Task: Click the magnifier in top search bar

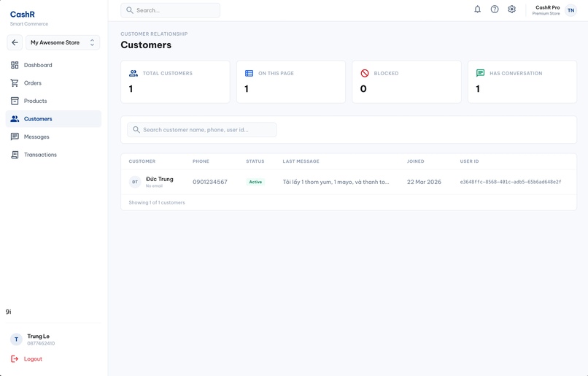Action: [130, 10]
